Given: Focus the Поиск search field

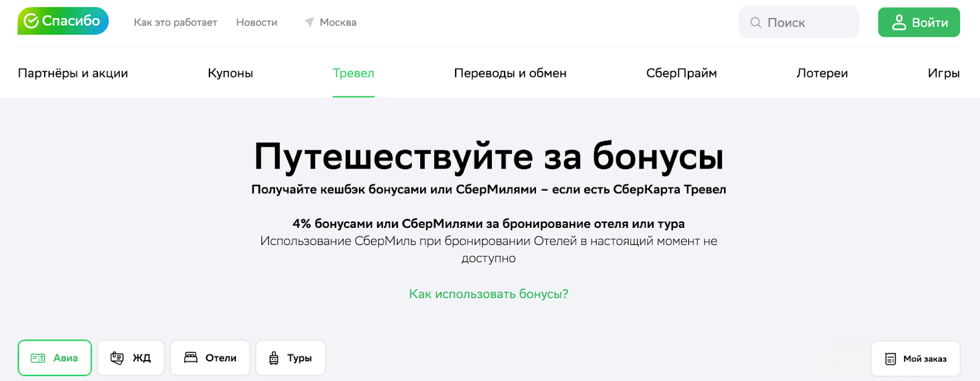Looking at the screenshot, I should (799, 23).
